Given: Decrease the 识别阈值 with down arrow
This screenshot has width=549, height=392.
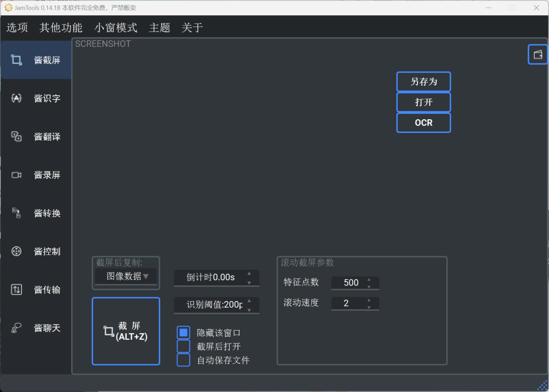Looking at the screenshot, I should pyautogui.click(x=249, y=309).
